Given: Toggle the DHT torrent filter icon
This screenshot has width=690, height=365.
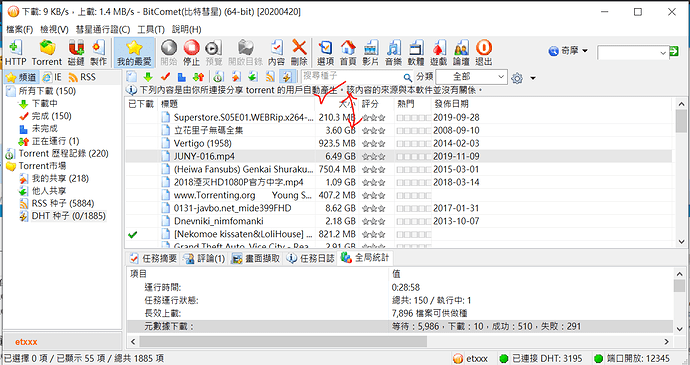Looking at the screenshot, I should point(286,77).
